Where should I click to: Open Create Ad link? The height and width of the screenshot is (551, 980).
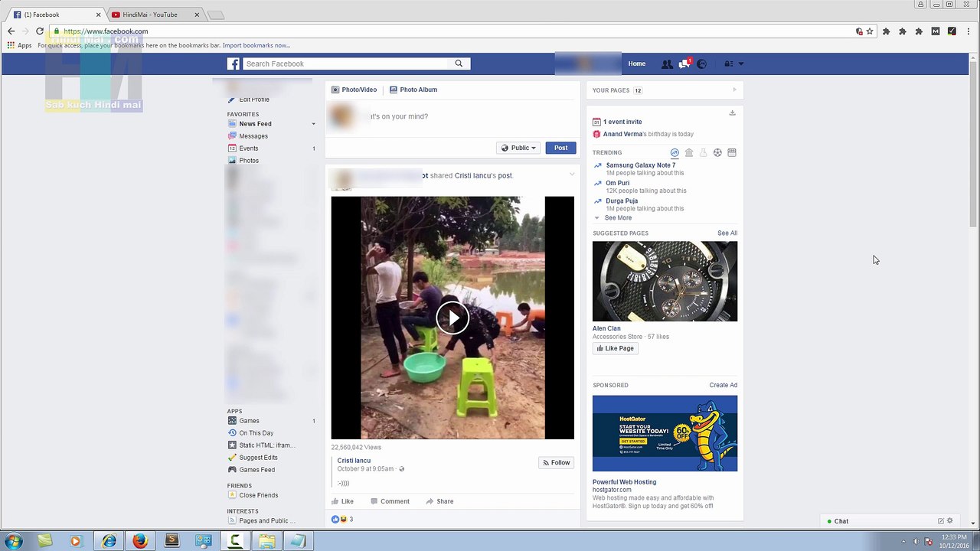723,386
